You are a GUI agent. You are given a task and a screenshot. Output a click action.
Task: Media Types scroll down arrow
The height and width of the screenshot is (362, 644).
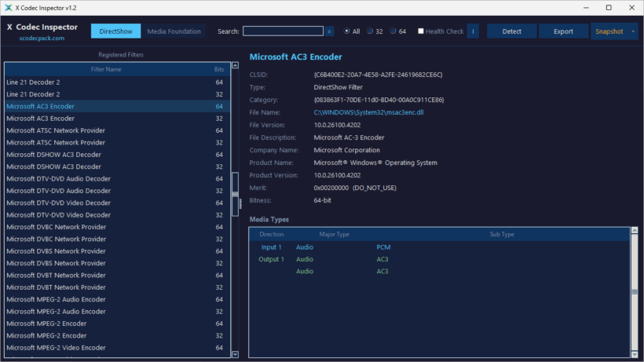click(635, 355)
